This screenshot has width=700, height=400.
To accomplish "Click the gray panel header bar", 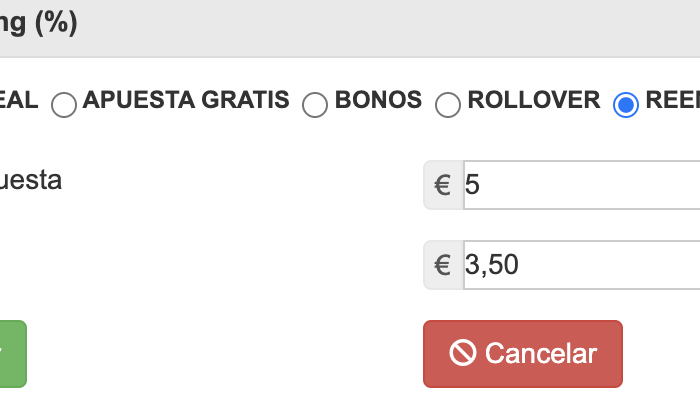I will click(x=350, y=28).
